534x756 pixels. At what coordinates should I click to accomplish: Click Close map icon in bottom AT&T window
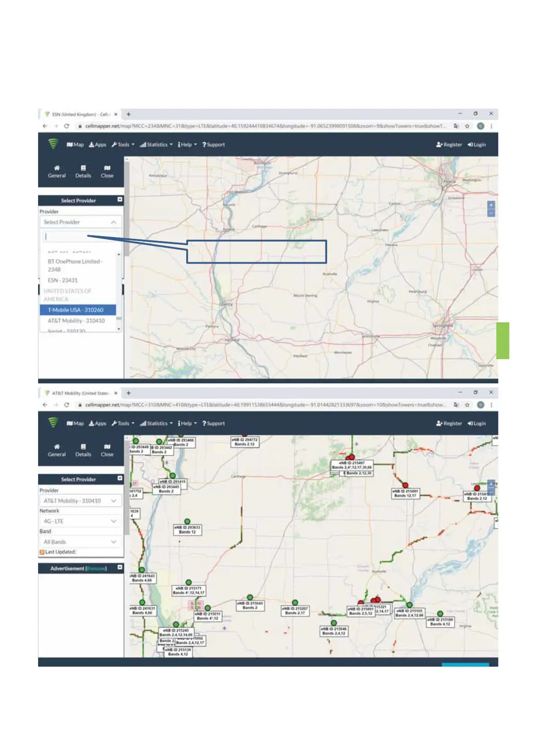pos(107,451)
